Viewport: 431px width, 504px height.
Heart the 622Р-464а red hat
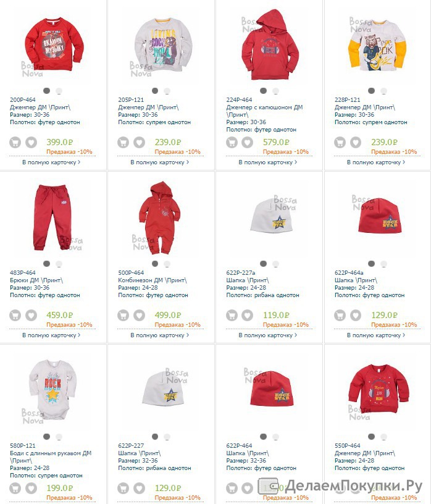(x=356, y=316)
